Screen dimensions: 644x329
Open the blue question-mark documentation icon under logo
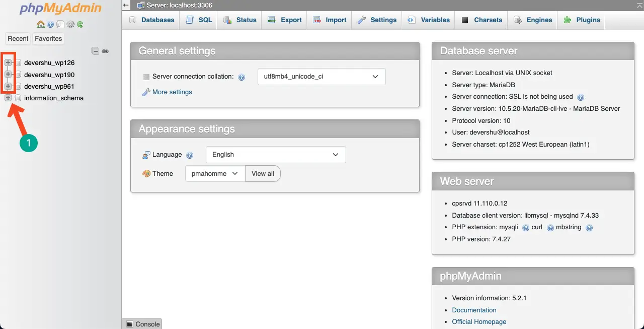[50, 24]
